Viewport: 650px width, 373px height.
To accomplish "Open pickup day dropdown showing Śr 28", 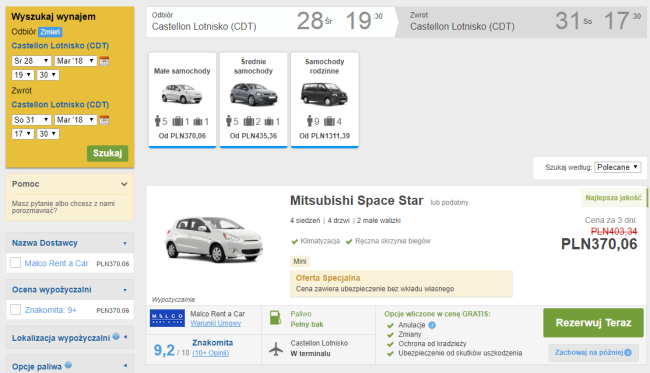I will (x=32, y=61).
